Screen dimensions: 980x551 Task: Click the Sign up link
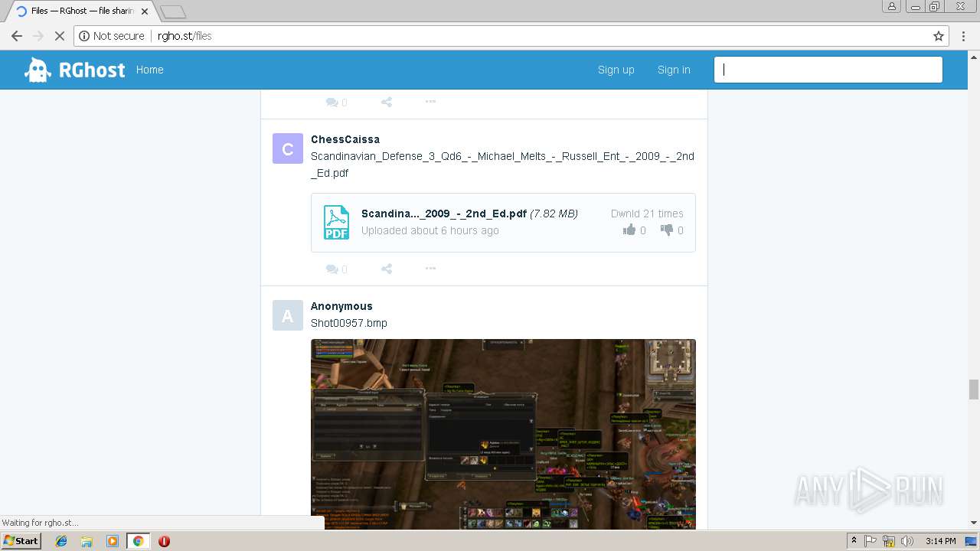(x=616, y=70)
